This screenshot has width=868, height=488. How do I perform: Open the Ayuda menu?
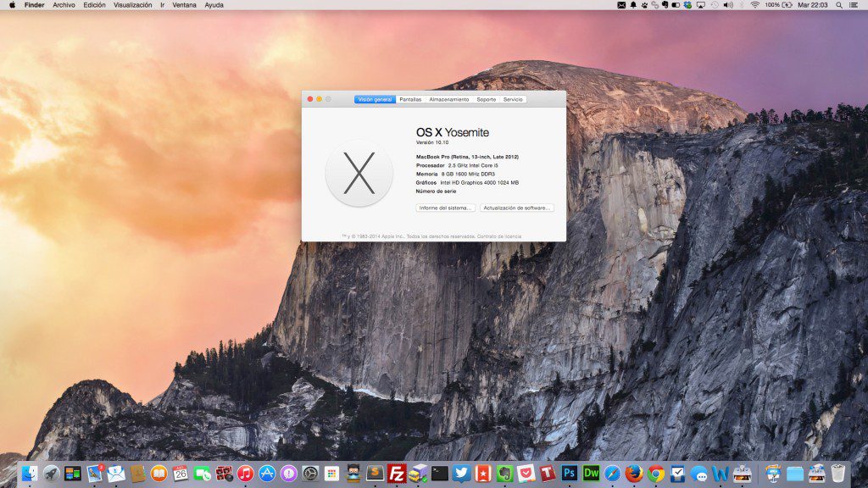pyautogui.click(x=214, y=5)
